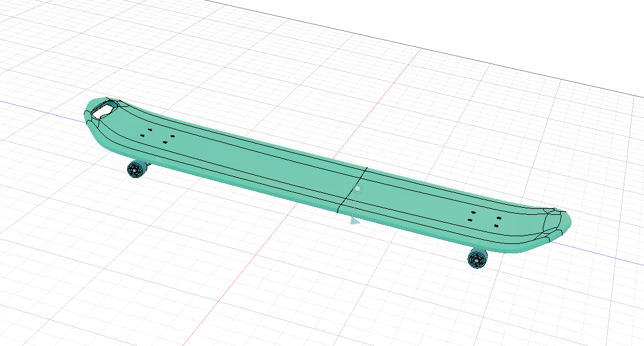Click the round gizmo handle on the deck center
The height and width of the screenshot is (346, 644).
point(358,188)
